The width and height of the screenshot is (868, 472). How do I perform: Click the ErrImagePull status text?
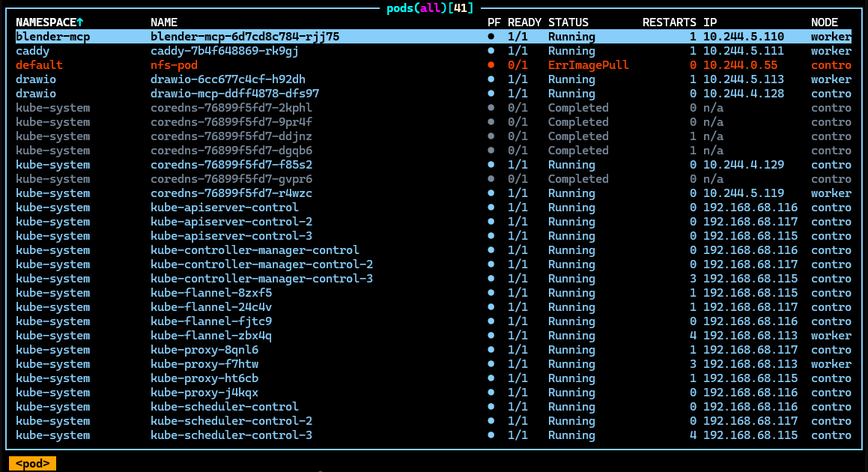[588, 65]
